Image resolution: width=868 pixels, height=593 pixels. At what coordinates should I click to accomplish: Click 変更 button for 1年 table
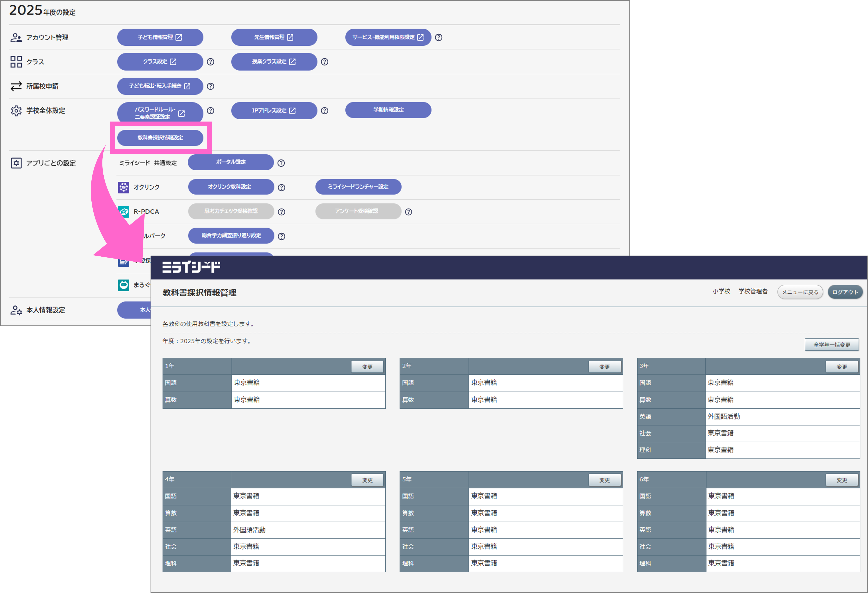367,367
